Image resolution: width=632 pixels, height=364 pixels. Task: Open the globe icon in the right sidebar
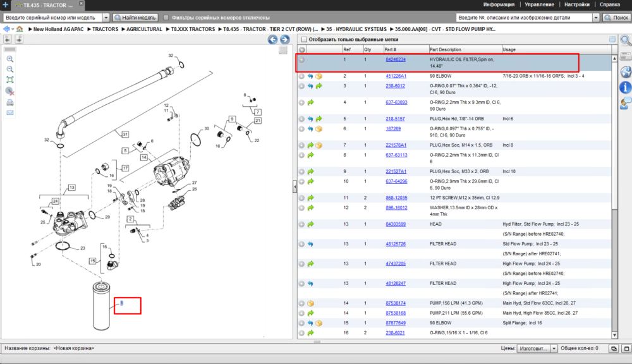point(626,72)
